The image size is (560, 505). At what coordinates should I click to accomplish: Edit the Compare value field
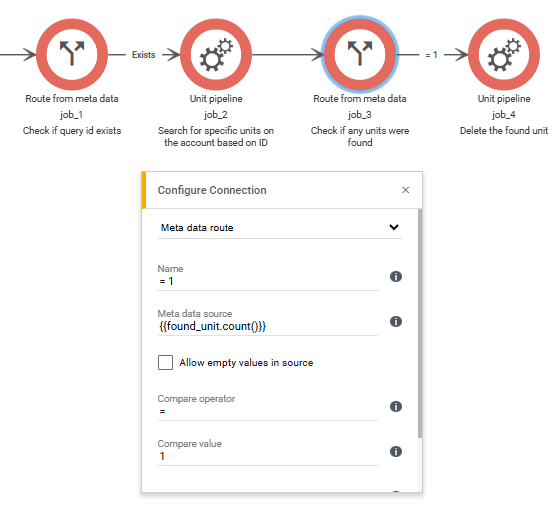(x=268, y=456)
